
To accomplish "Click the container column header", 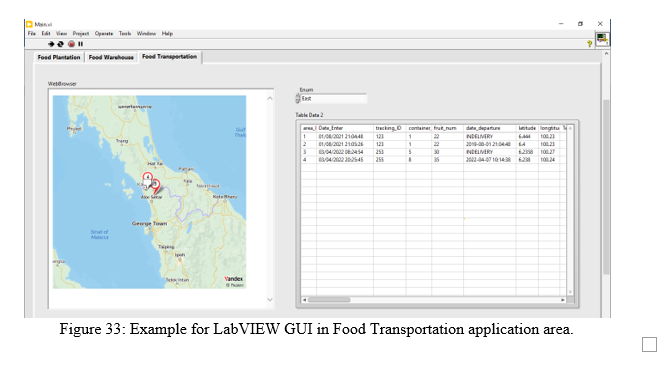I will pyautogui.click(x=419, y=128).
